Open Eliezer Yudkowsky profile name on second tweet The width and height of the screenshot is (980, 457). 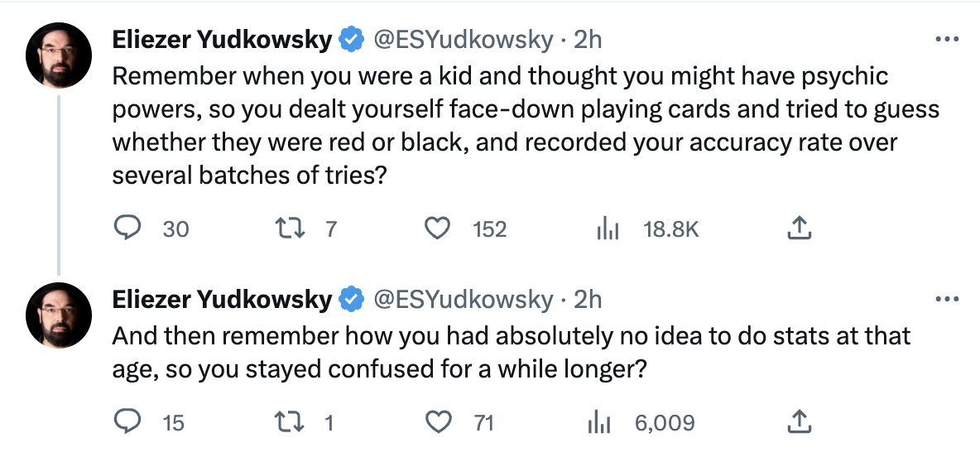(x=222, y=300)
